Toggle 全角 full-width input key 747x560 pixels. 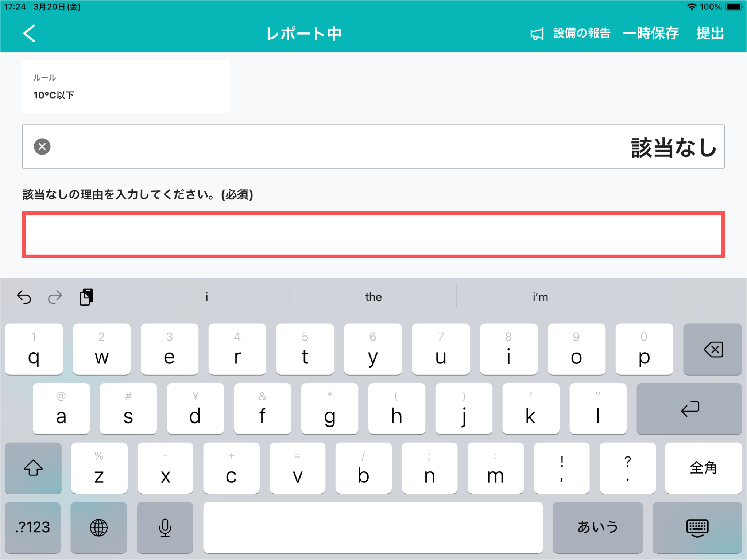[703, 468]
